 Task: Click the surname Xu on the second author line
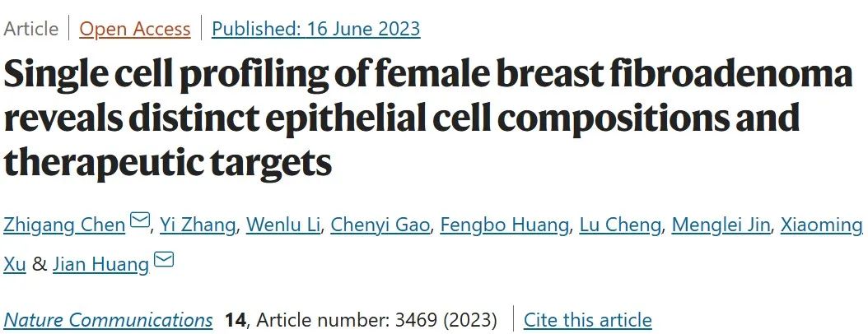15,264
